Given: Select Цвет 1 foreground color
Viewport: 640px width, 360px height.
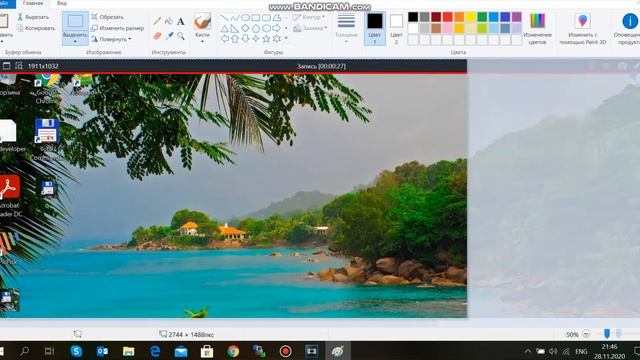Looking at the screenshot, I should pyautogui.click(x=375, y=29).
